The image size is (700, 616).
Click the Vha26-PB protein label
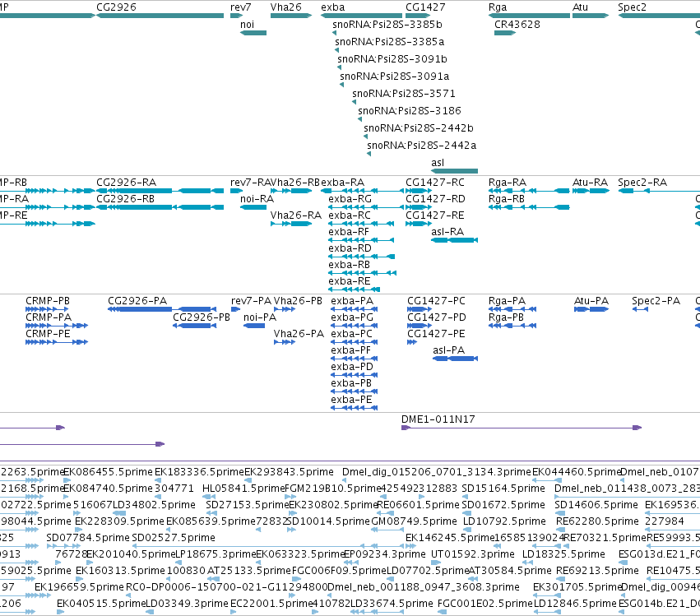coord(298,301)
